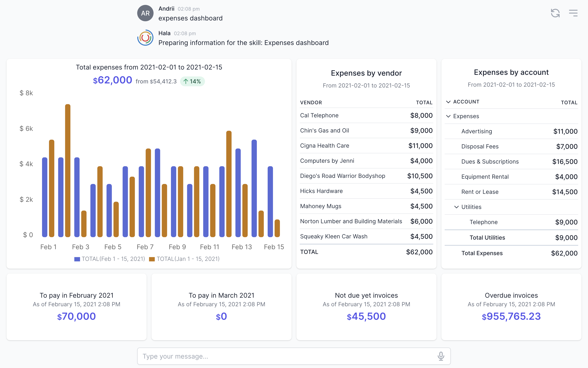
Task: Click the Not due yet invoices $45,500 value
Action: 366,316
